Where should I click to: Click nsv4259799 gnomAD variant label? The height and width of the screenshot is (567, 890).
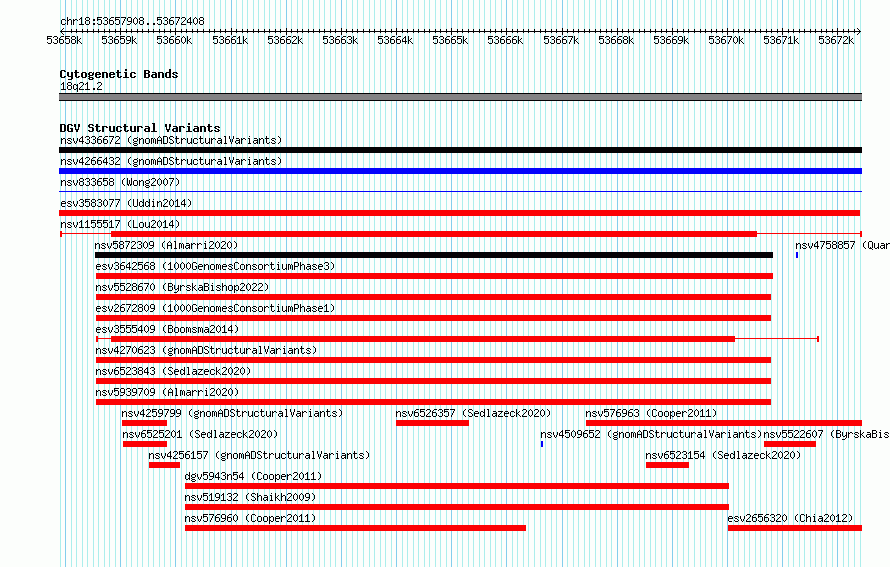pos(232,413)
